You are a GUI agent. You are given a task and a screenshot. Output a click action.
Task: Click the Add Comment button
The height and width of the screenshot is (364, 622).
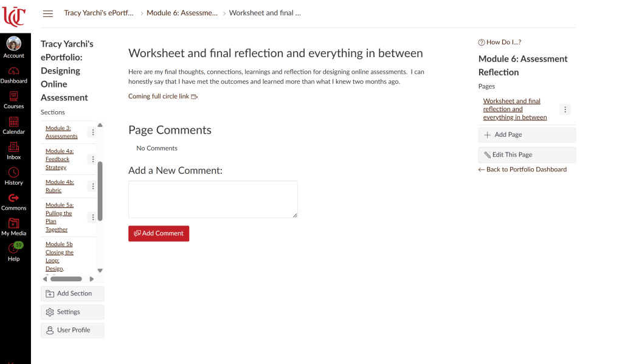(159, 233)
